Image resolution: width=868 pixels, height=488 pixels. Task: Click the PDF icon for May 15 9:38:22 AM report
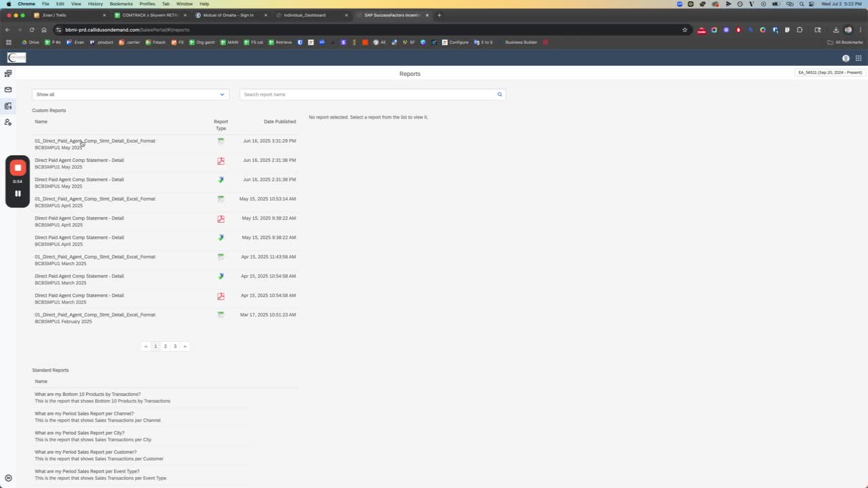coord(220,219)
